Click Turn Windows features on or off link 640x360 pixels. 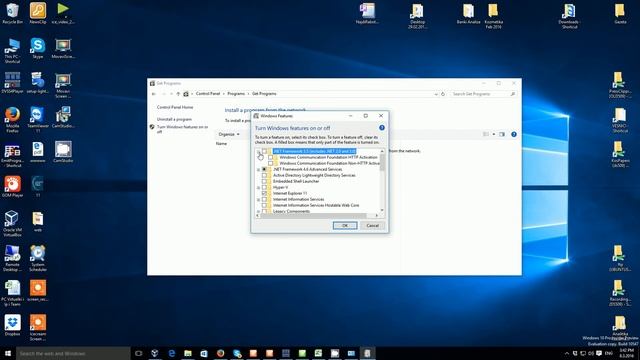(x=182, y=129)
